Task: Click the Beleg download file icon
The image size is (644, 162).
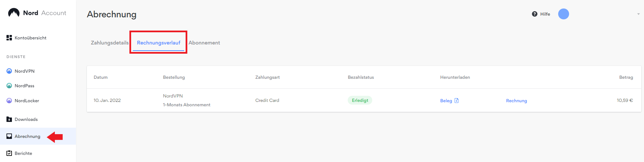Action: [x=457, y=101]
